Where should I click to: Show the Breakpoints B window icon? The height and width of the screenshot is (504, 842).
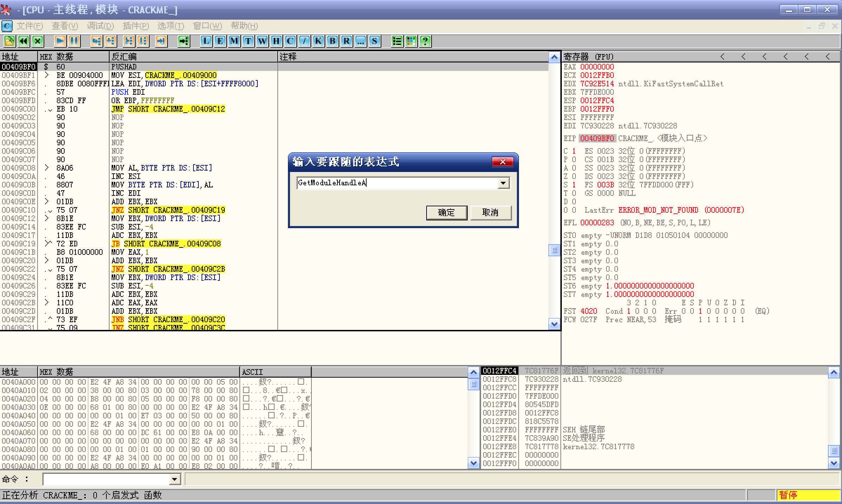point(332,41)
